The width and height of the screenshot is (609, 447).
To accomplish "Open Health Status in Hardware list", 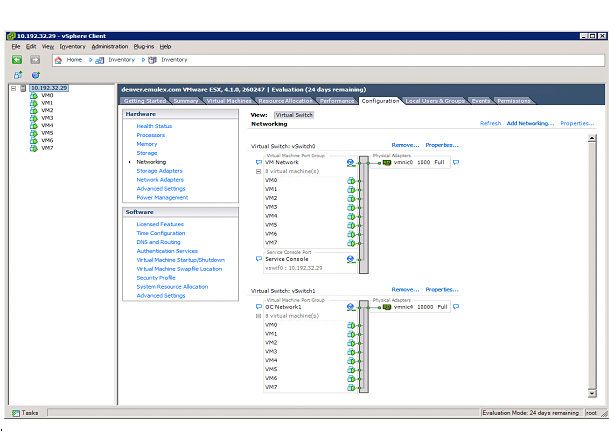I will point(154,126).
